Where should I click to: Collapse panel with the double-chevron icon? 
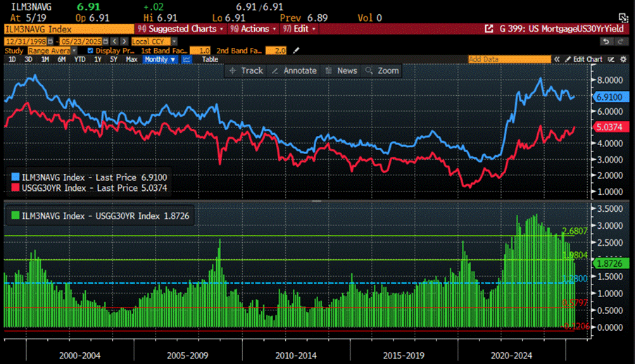[558, 60]
